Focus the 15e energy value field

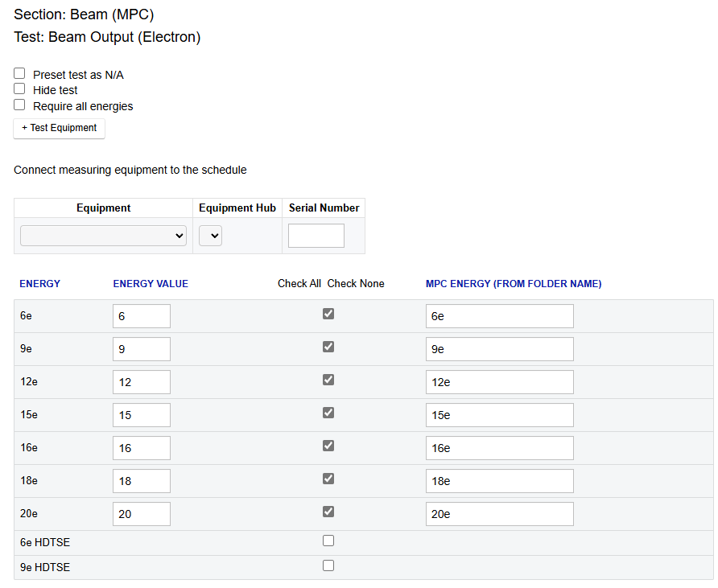click(142, 415)
